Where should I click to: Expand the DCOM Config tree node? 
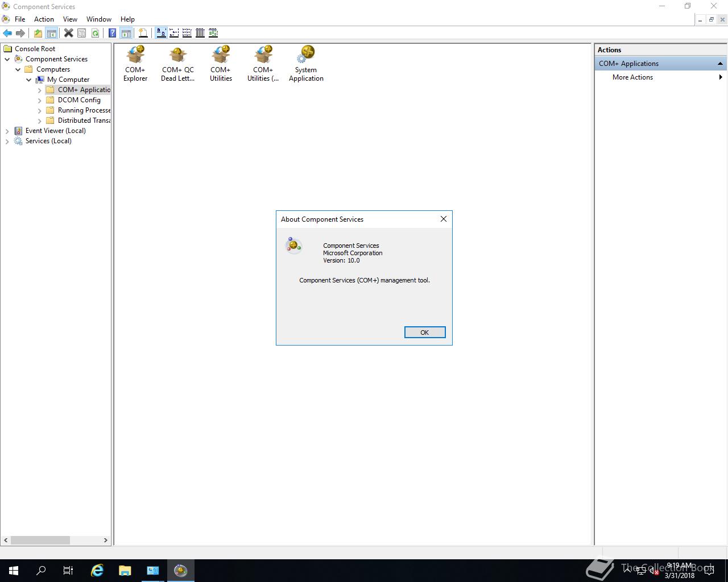(40, 100)
